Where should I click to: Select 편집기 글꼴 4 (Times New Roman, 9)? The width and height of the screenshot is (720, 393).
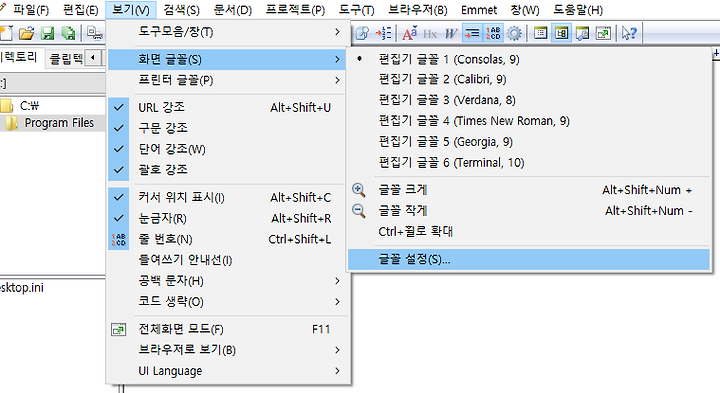(x=529, y=121)
